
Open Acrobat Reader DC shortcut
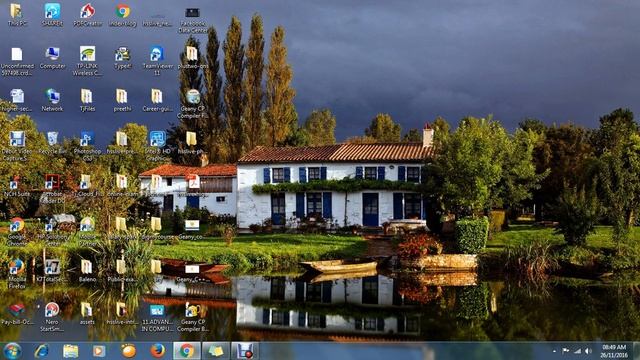[x=52, y=189]
